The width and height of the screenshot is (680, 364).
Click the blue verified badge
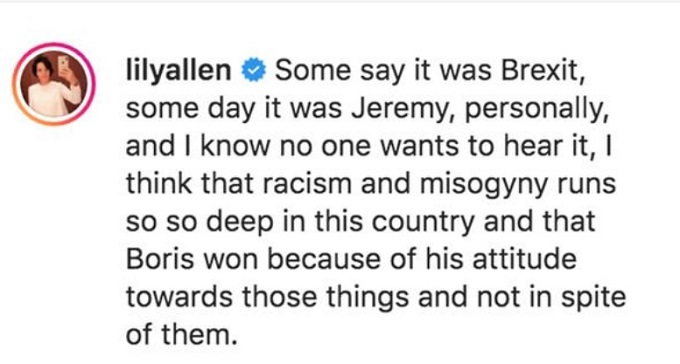tap(253, 71)
